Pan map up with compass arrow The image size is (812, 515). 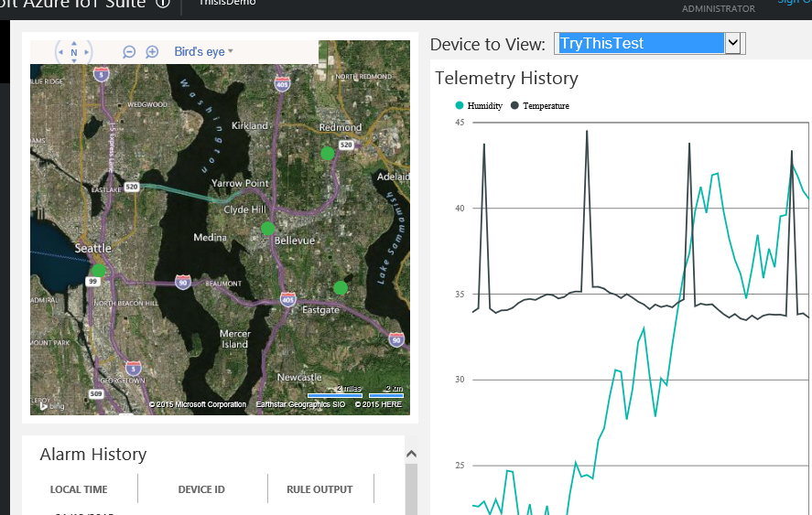point(74,44)
